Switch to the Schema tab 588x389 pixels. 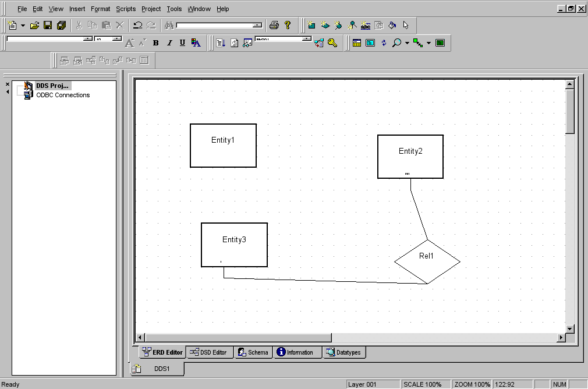click(x=253, y=352)
